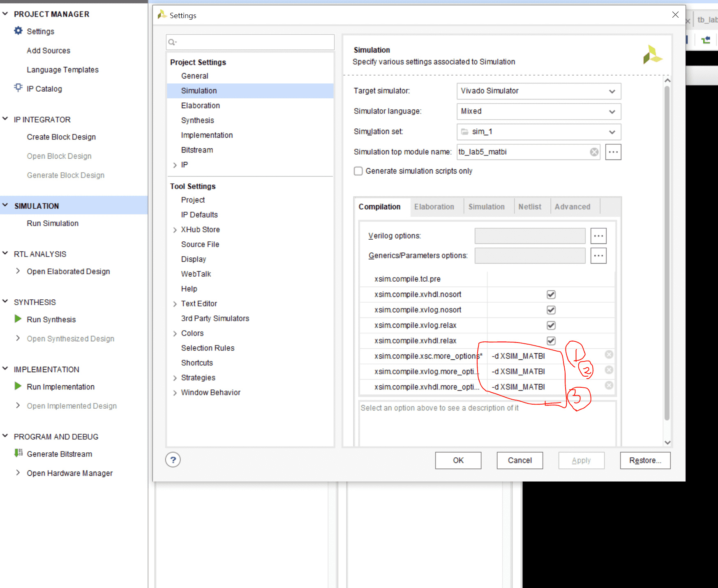The width and height of the screenshot is (718, 588).
Task: Switch to the Netlist tab
Action: click(530, 207)
